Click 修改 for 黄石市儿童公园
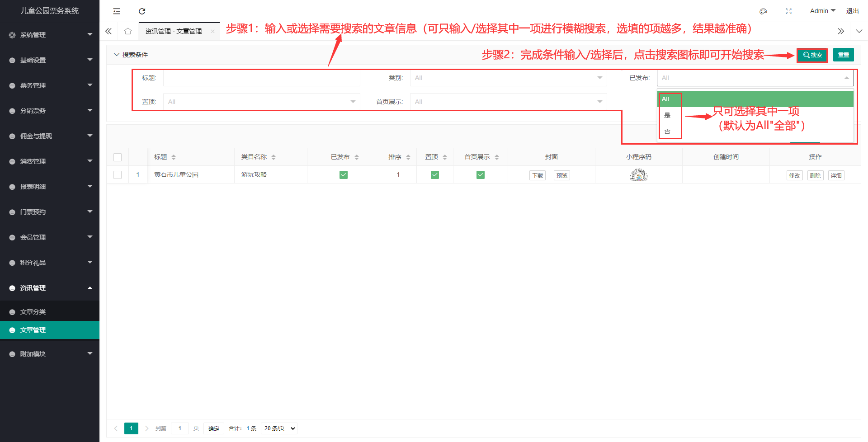The image size is (868, 442). 794,175
